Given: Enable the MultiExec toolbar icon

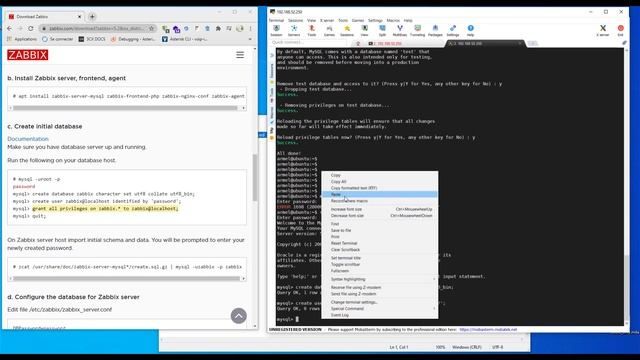Looking at the screenshot, I should coord(400,30).
